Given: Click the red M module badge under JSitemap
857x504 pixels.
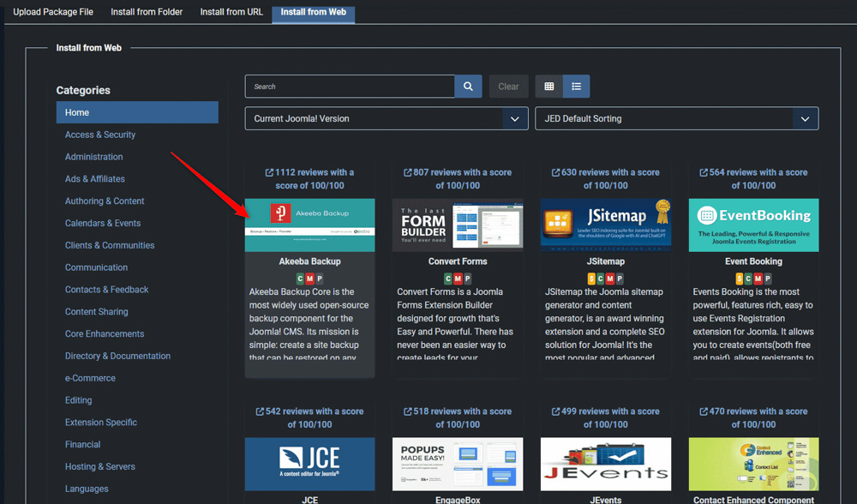Looking at the screenshot, I should (609, 278).
